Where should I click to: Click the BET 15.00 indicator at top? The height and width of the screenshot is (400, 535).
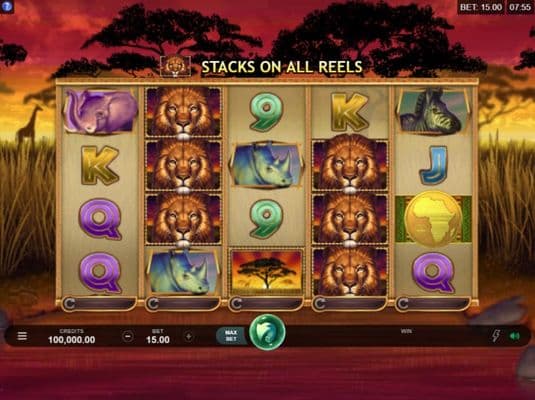click(x=480, y=7)
